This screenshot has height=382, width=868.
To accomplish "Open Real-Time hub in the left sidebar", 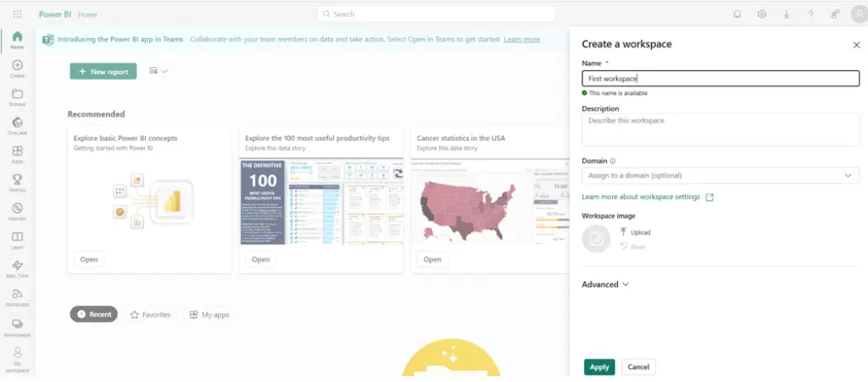I will 17,269.
